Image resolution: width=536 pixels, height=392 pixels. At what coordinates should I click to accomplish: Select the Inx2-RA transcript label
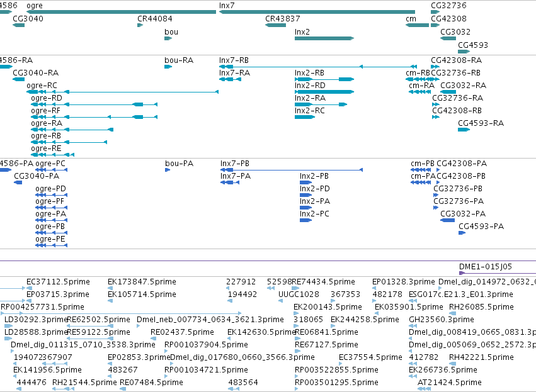310,98
